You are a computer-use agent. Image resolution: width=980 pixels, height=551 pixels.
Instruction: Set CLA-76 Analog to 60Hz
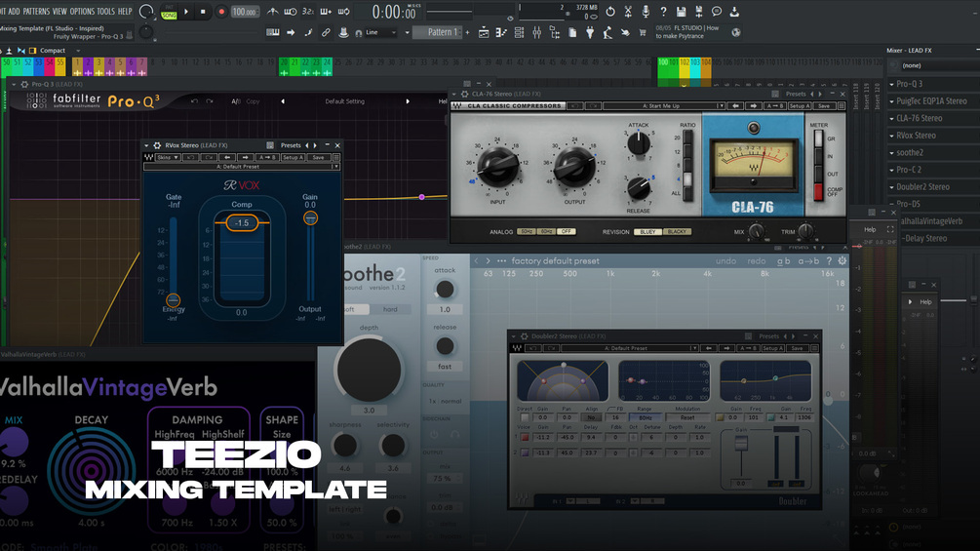(546, 231)
